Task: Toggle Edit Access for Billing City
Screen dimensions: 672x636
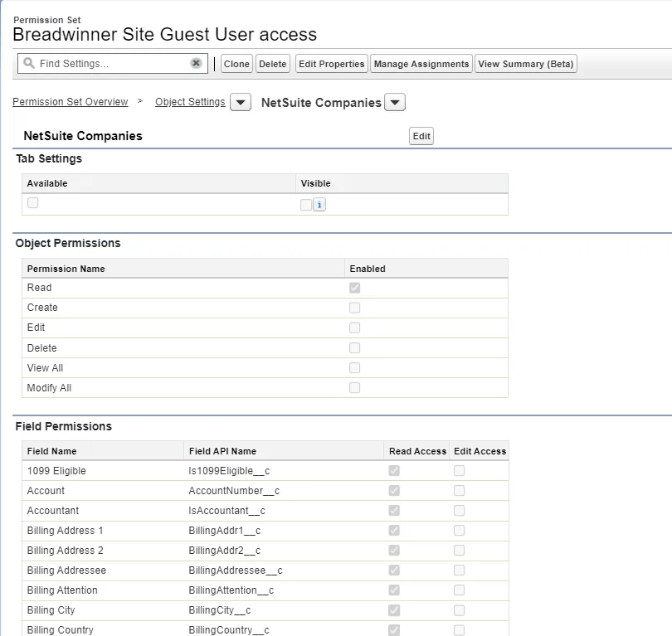Action: (x=459, y=610)
